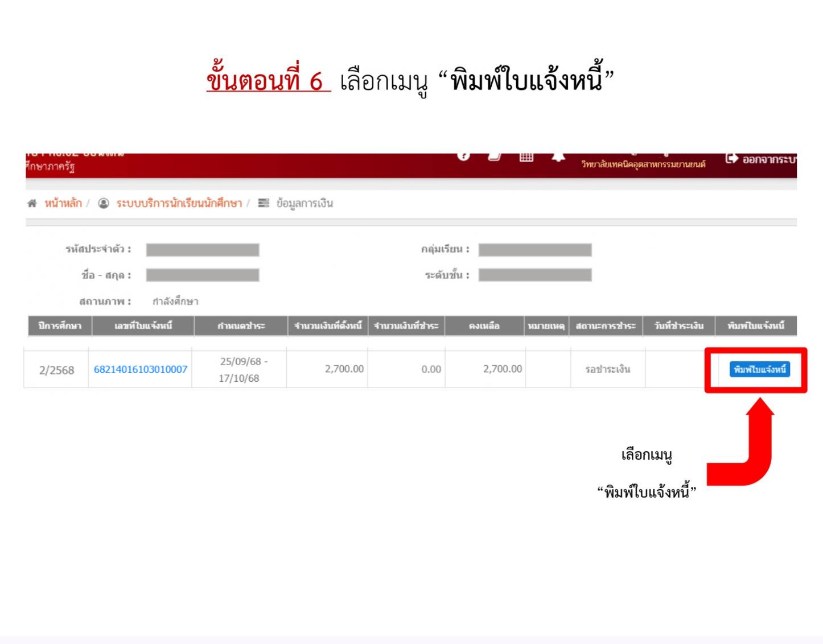
Task: Click the สถานะการชำระ column header
Action: coord(606,326)
